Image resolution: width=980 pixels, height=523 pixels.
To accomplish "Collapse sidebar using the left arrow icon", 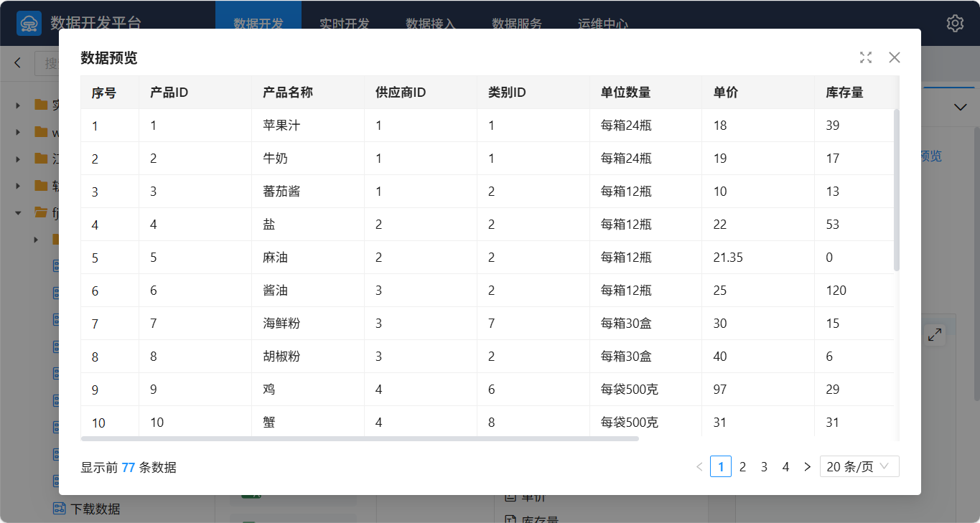I will (18, 63).
